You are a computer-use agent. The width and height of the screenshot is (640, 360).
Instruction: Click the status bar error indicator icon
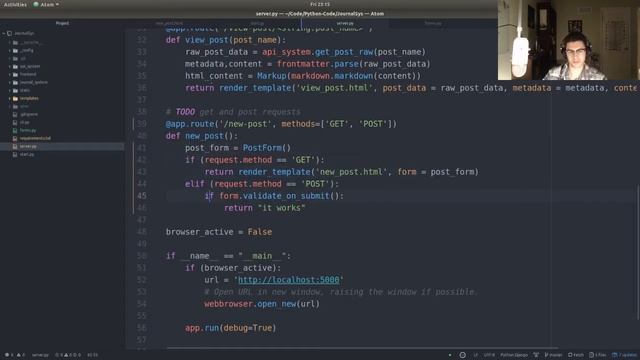pyautogui.click(x=7, y=355)
